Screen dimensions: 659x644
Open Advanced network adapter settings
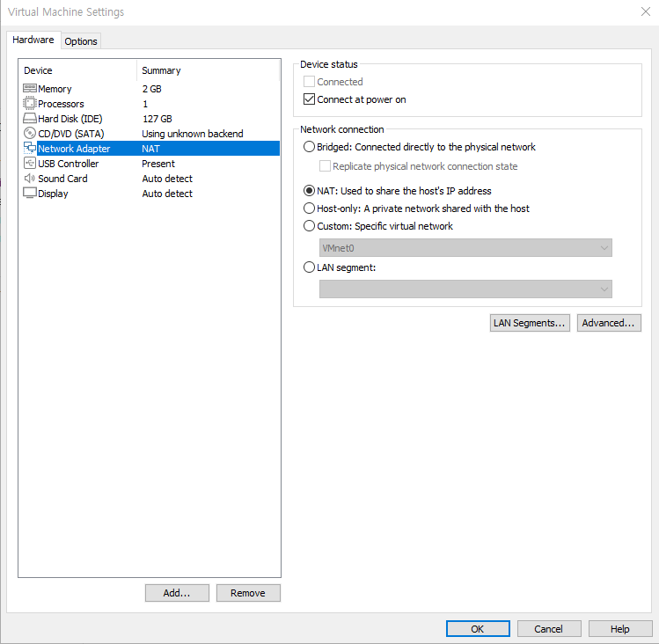click(x=609, y=323)
